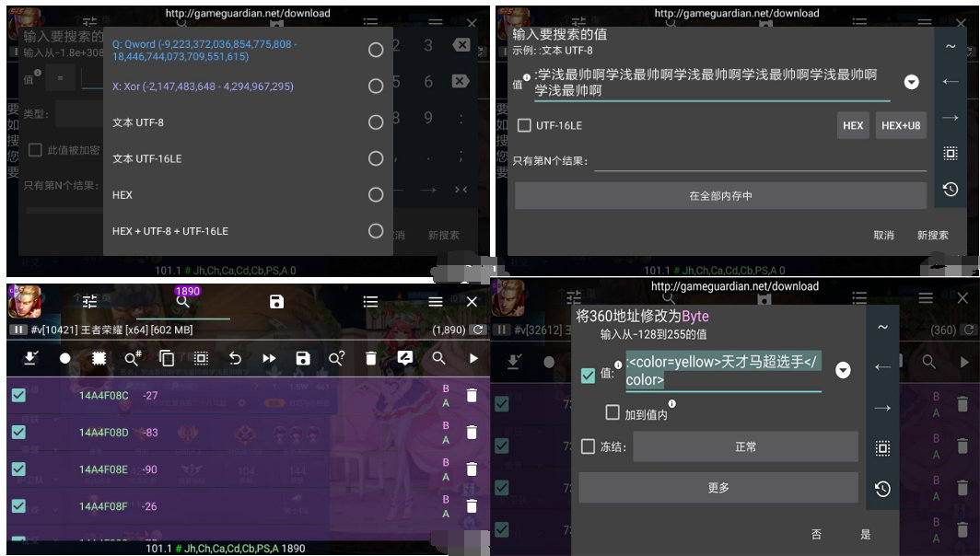The width and height of the screenshot is (980, 556).
Task: Uncheck the row for address 14A4F08D
Action: tap(18, 432)
